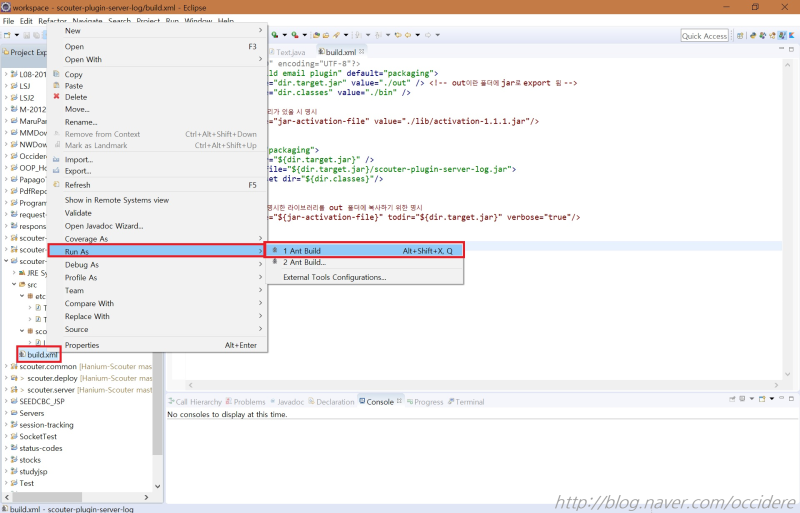Open the Back history dropdown arrow
The height and width of the screenshot is (513, 800).
417,35
